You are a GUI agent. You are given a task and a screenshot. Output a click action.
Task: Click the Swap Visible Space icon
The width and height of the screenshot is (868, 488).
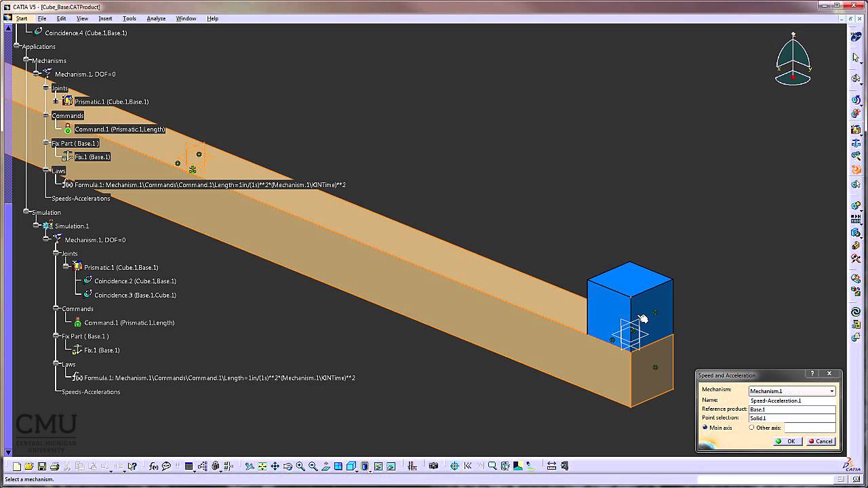391,466
